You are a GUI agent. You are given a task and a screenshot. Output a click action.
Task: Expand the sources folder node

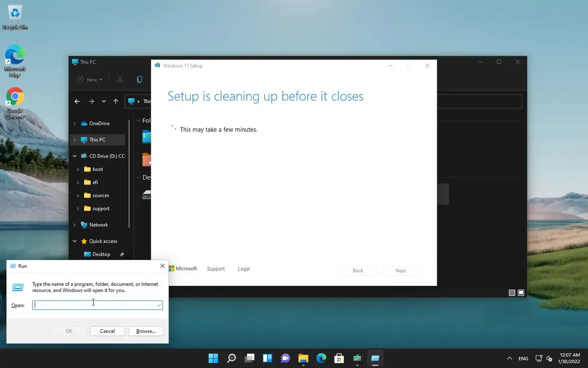[78, 195]
